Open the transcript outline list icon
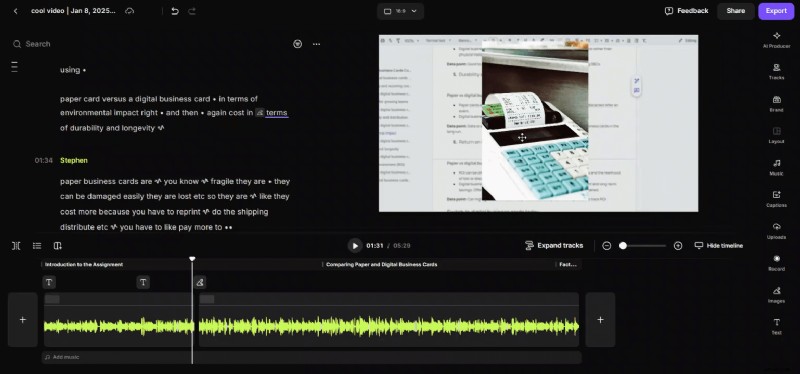The height and width of the screenshot is (374, 800). (14, 66)
